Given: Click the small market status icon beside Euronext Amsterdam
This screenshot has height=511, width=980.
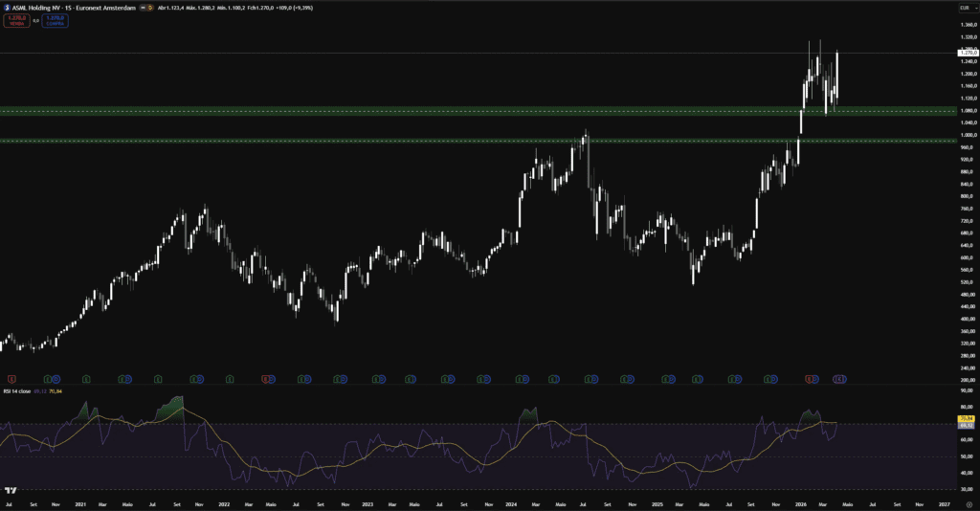Looking at the screenshot, I should point(143,7).
